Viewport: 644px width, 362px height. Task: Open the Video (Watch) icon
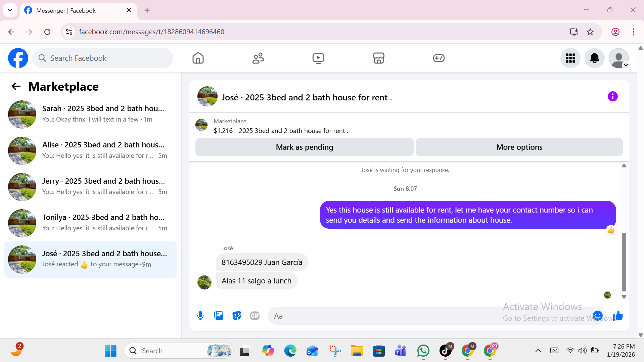tap(318, 58)
